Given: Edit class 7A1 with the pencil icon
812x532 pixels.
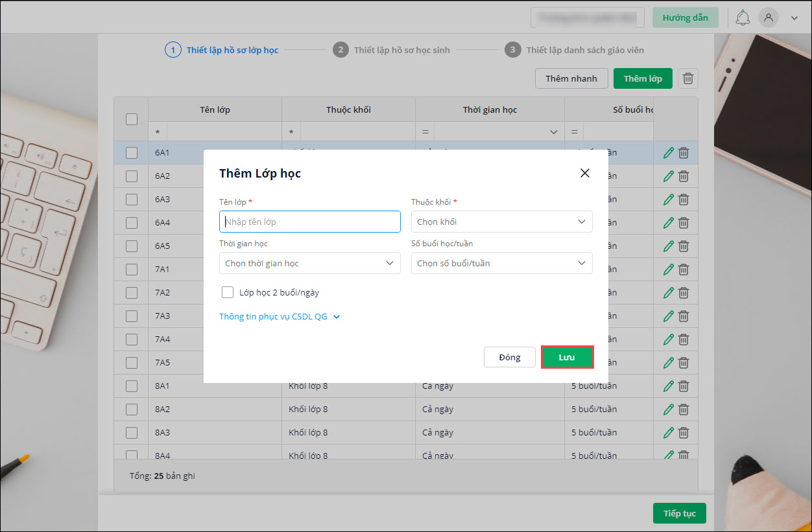Looking at the screenshot, I should coord(669,270).
